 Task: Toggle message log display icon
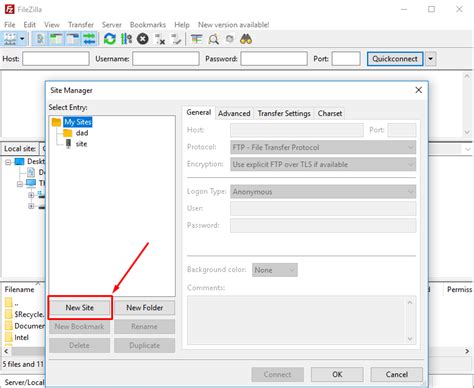40,39
